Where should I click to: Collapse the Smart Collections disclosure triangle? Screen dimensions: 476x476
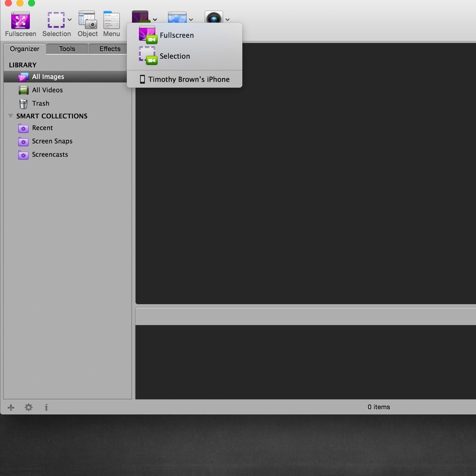tap(11, 116)
